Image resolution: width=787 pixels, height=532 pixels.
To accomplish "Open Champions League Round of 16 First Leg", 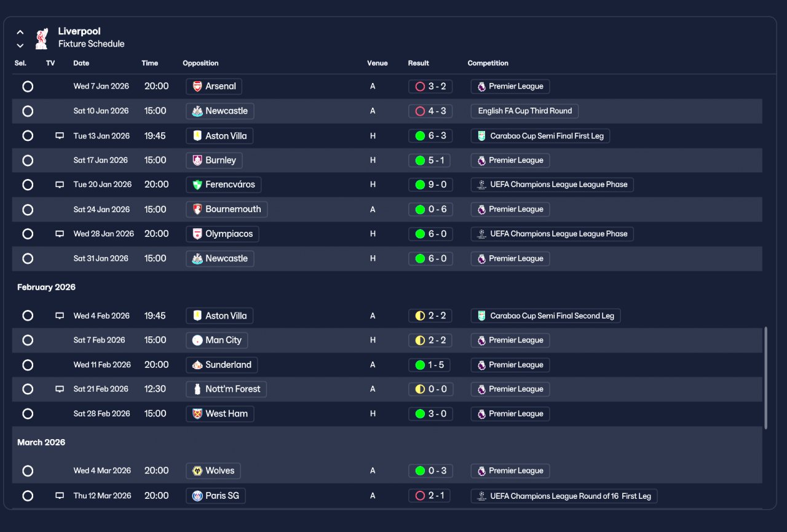I will [x=564, y=496].
